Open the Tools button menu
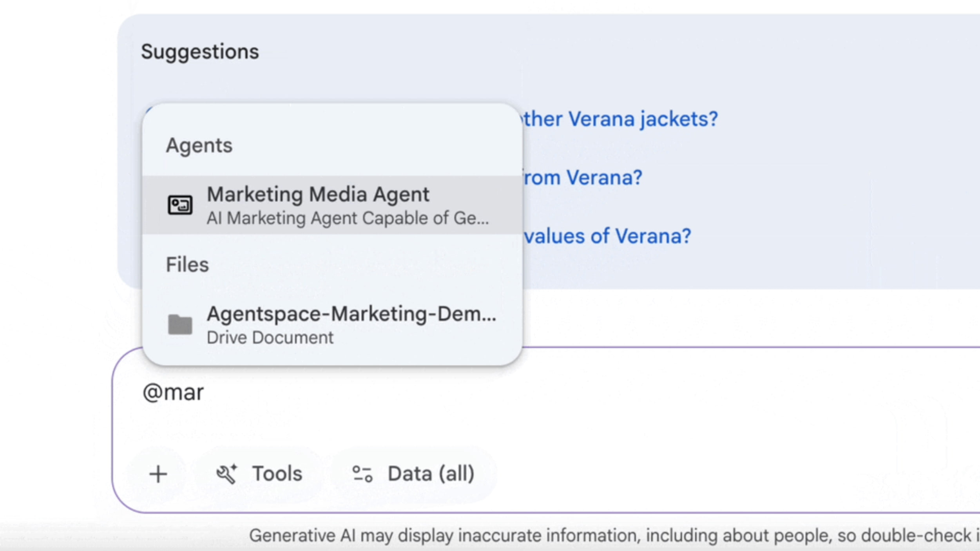Image resolution: width=980 pixels, height=551 pixels. (x=259, y=474)
